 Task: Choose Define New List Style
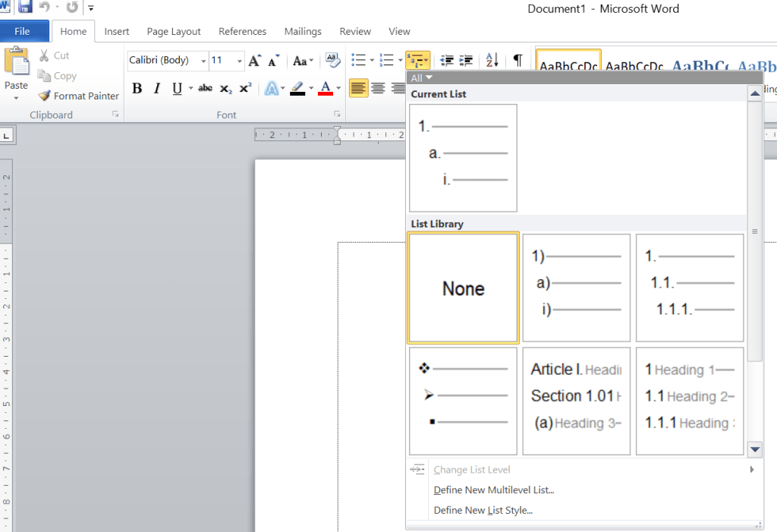(x=483, y=511)
